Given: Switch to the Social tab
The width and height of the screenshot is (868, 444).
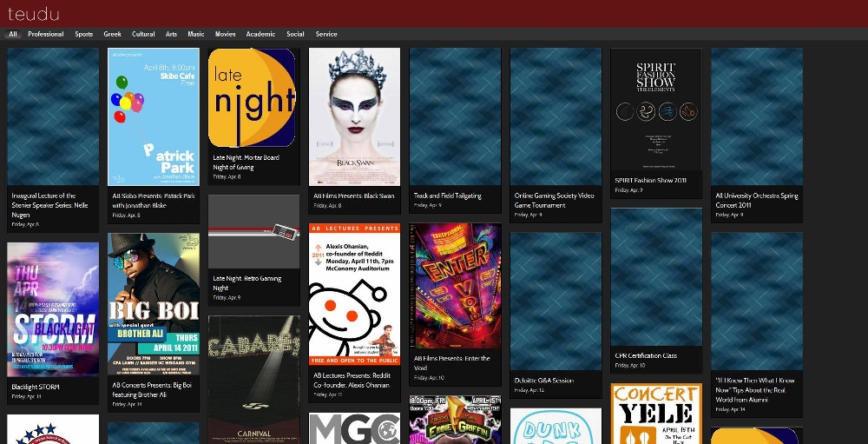Looking at the screenshot, I should 295,34.
